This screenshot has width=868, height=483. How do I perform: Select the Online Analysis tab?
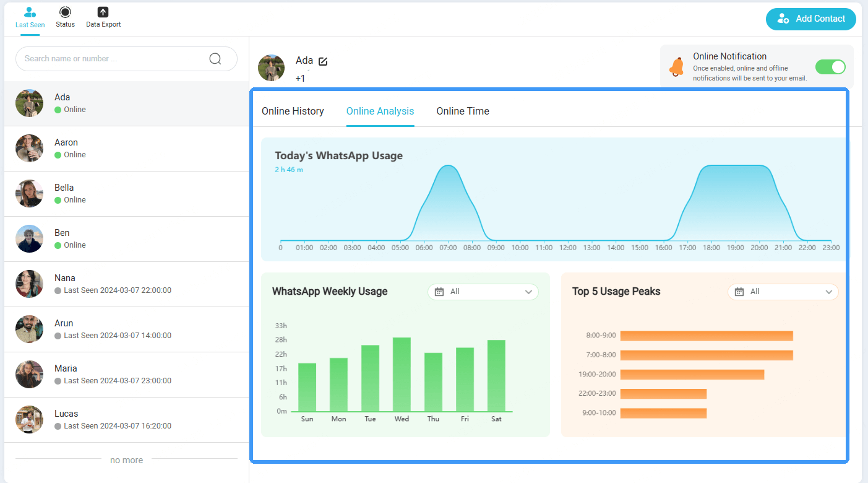380,111
